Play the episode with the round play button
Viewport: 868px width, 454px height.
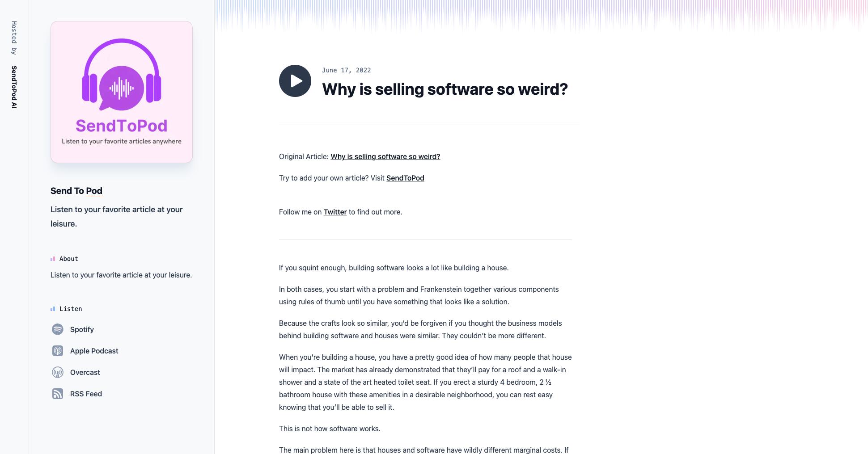295,81
